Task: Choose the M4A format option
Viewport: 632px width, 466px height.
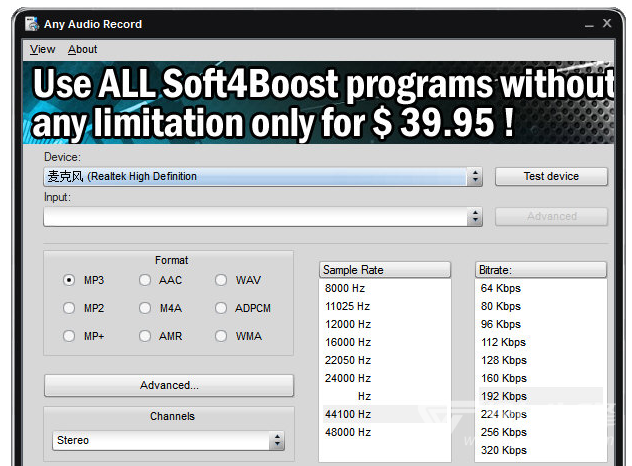Action: click(145, 308)
